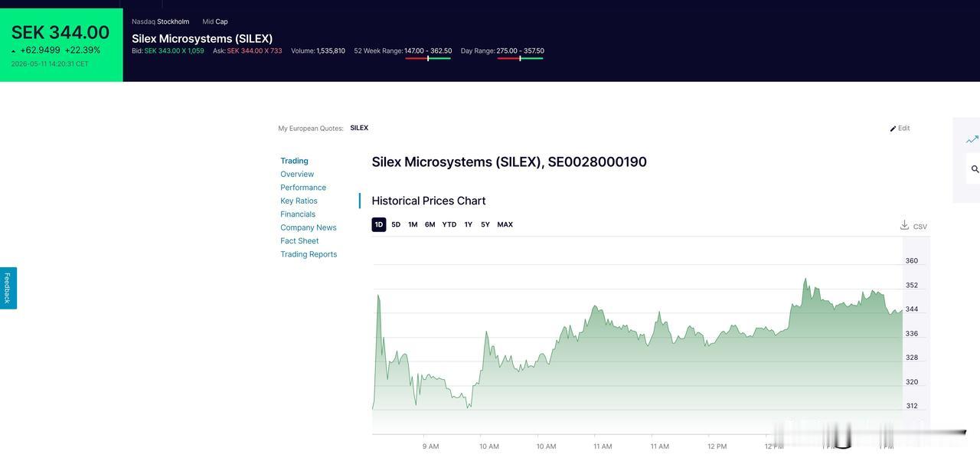
Task: Open Company News link
Action: (x=309, y=227)
